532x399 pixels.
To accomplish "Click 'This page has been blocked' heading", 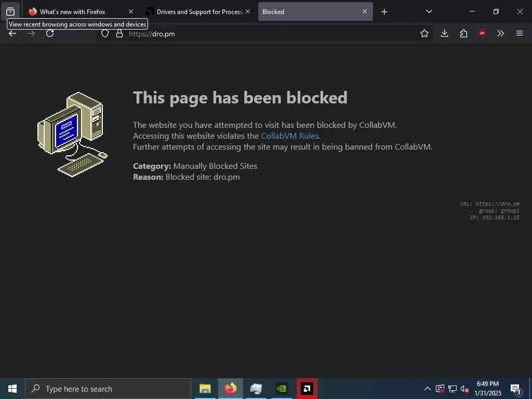I will tap(240, 98).
